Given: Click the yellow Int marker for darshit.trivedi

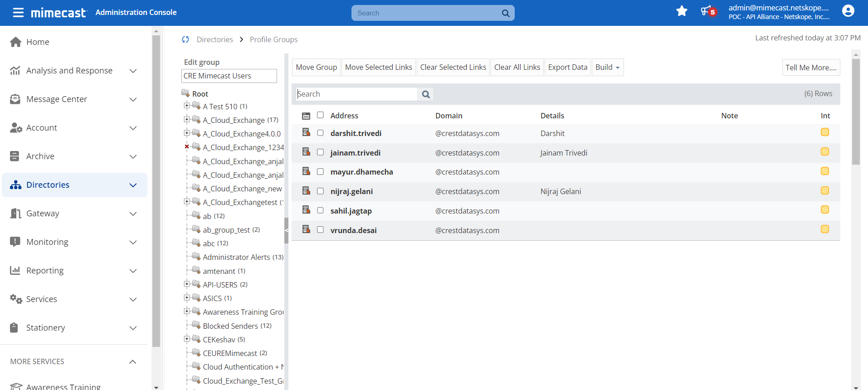Looking at the screenshot, I should (825, 132).
